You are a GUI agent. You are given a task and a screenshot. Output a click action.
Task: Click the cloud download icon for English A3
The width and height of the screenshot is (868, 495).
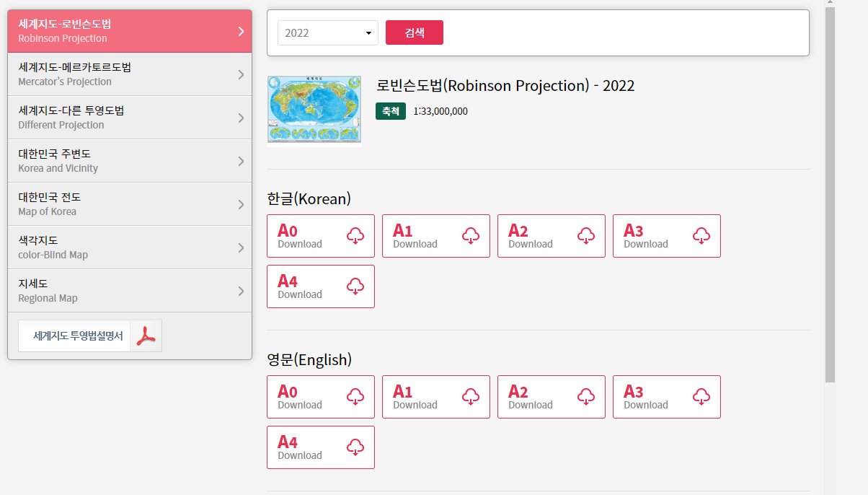[x=701, y=397]
